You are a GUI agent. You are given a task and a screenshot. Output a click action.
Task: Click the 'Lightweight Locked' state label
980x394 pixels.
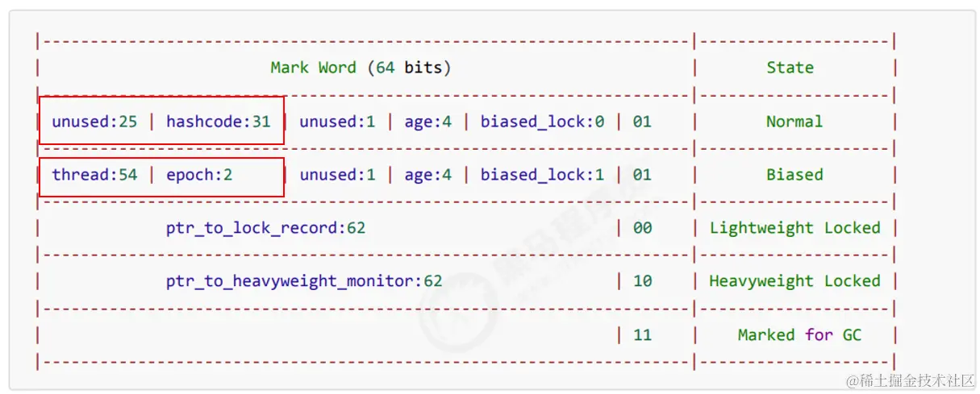794,228
